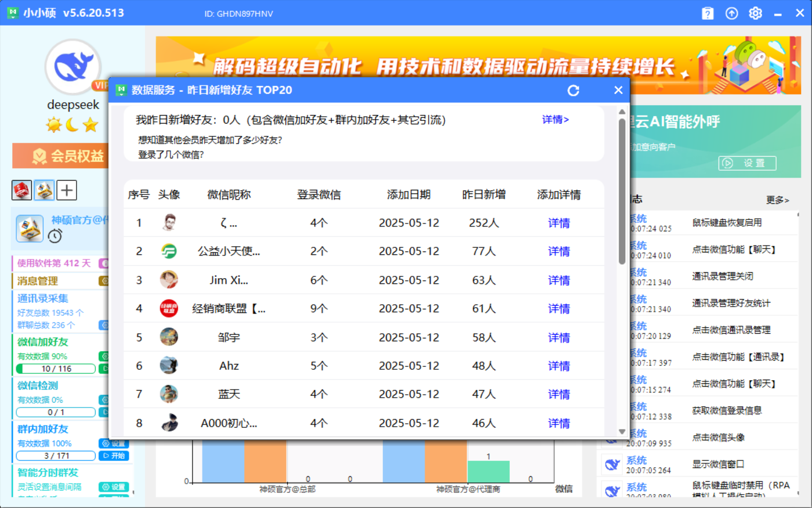Open 详情 for 蓝天 row
Image resolution: width=812 pixels, height=508 pixels.
[x=559, y=394]
